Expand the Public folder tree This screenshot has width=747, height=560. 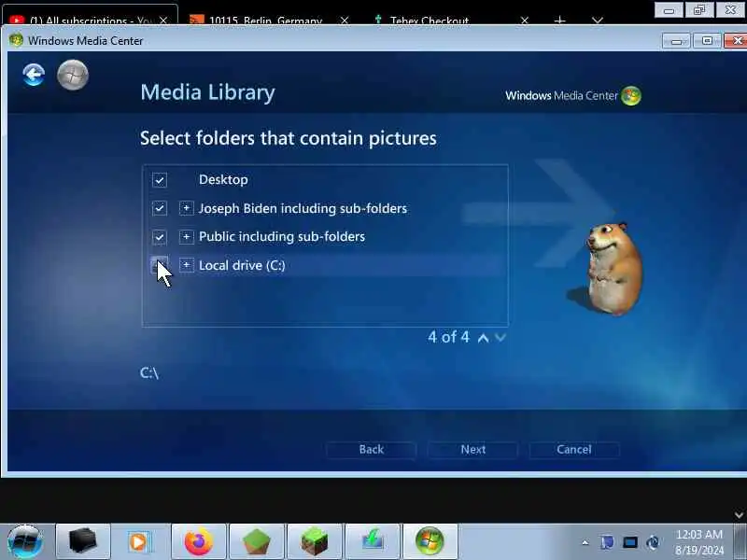coord(186,237)
